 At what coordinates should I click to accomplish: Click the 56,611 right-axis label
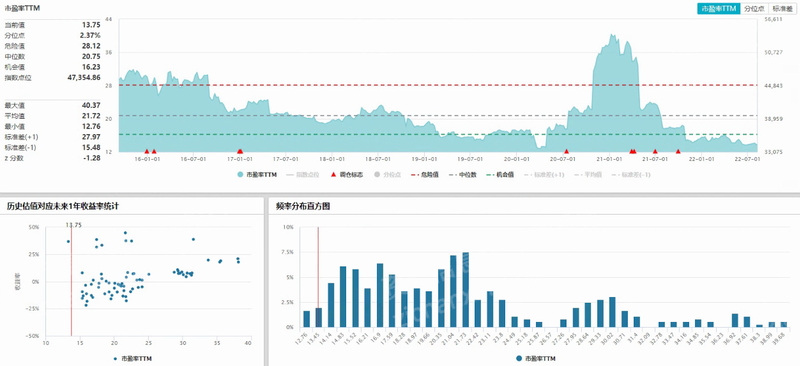point(773,19)
